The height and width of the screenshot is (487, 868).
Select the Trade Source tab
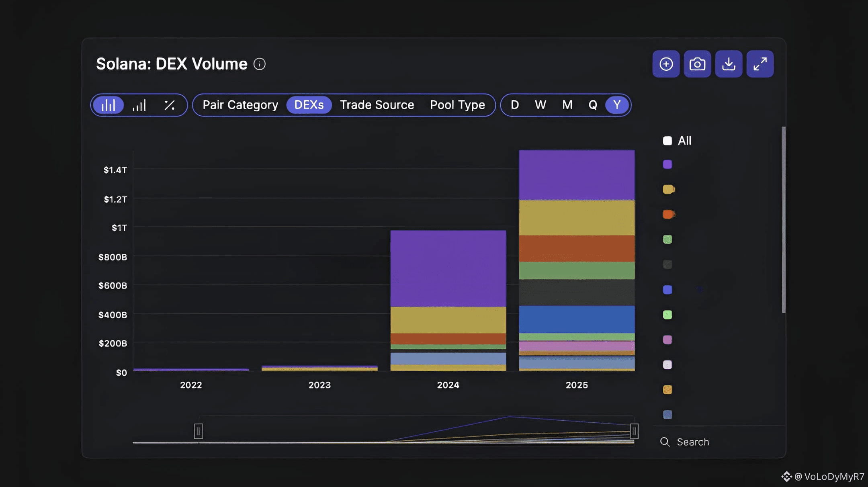coord(377,105)
